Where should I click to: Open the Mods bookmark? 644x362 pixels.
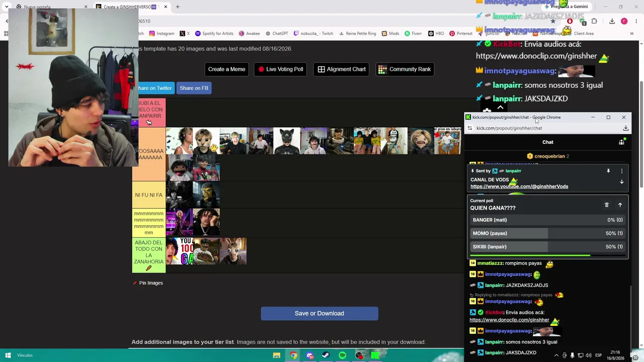point(390,34)
